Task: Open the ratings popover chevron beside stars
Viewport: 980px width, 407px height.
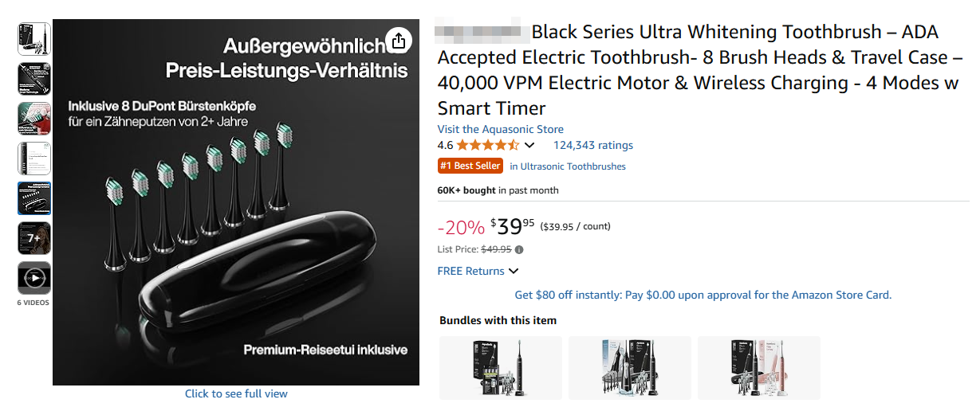Action: (529, 145)
